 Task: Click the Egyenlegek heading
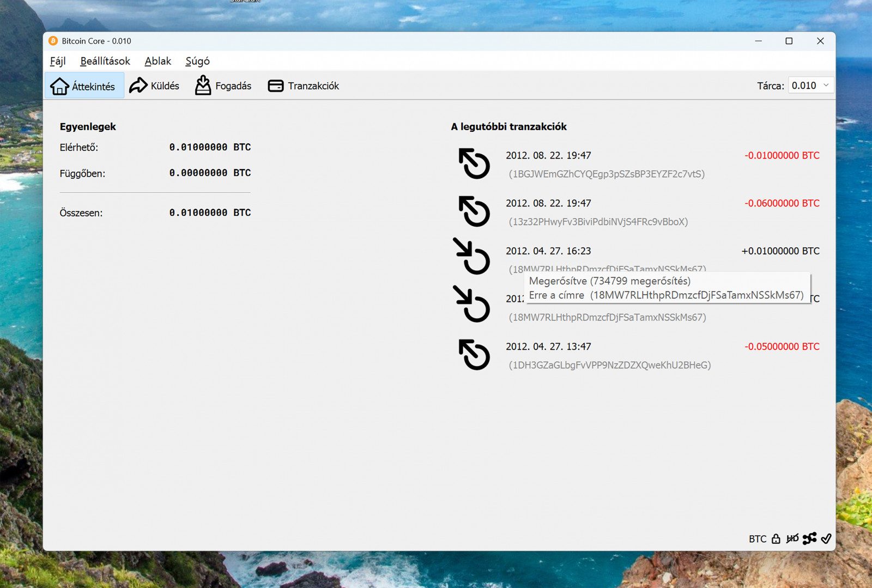[88, 126]
